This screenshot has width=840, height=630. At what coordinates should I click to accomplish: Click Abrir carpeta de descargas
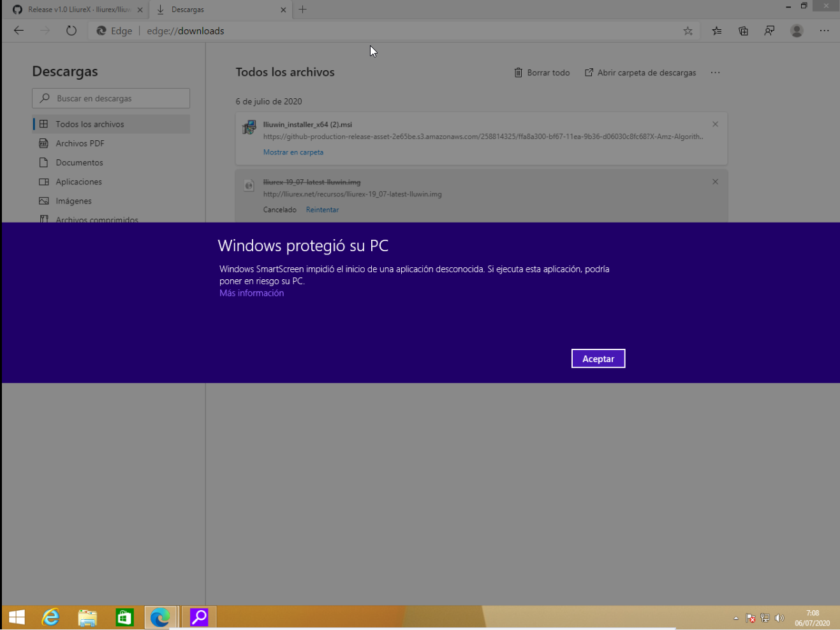click(x=640, y=73)
